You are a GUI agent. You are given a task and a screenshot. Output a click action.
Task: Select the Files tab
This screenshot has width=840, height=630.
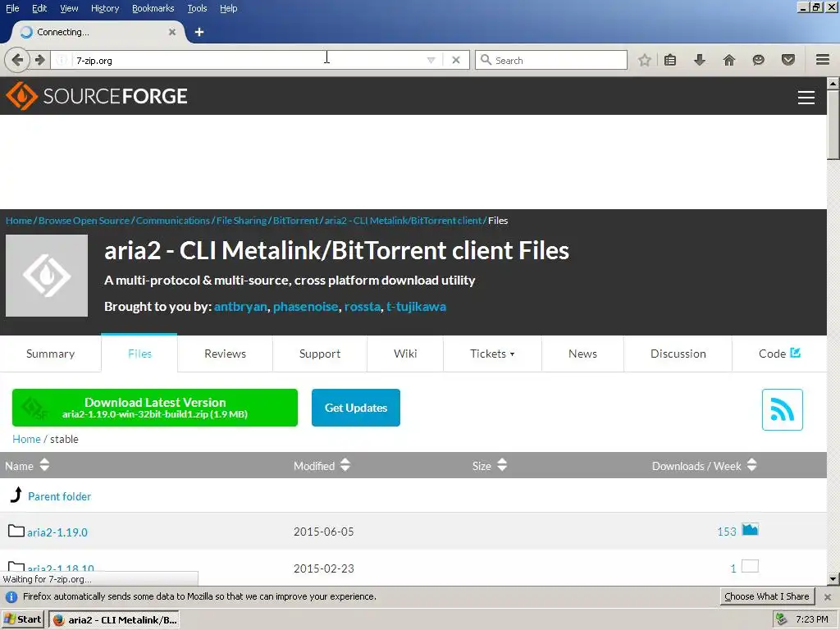coord(139,353)
